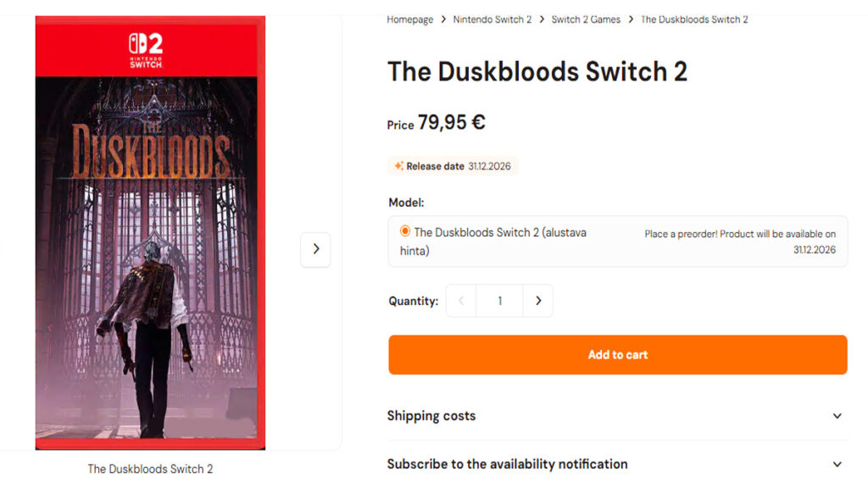Click the chevron beside Shipping costs
This screenshot has height=488, width=868.
pyautogui.click(x=836, y=416)
